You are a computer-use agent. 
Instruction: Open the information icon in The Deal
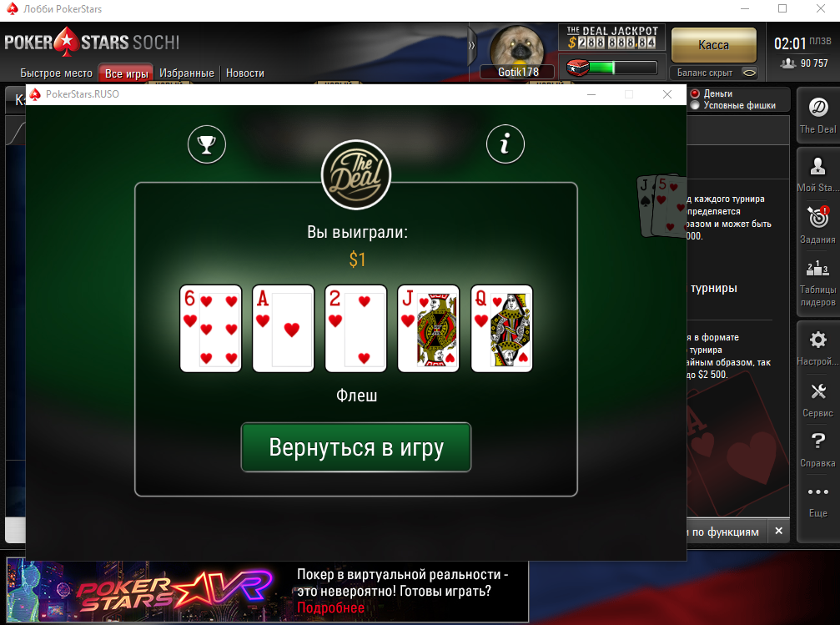click(x=506, y=144)
